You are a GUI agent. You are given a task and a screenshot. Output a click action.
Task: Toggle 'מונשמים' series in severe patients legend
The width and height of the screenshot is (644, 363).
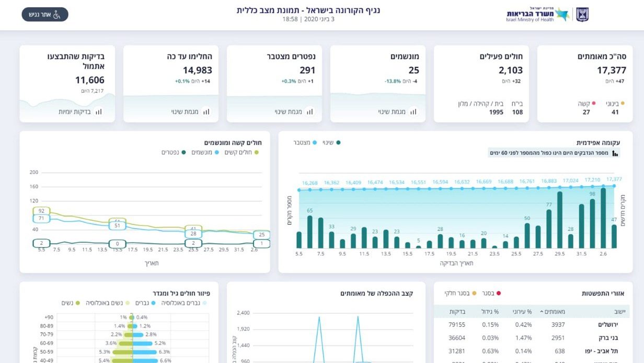pos(204,152)
